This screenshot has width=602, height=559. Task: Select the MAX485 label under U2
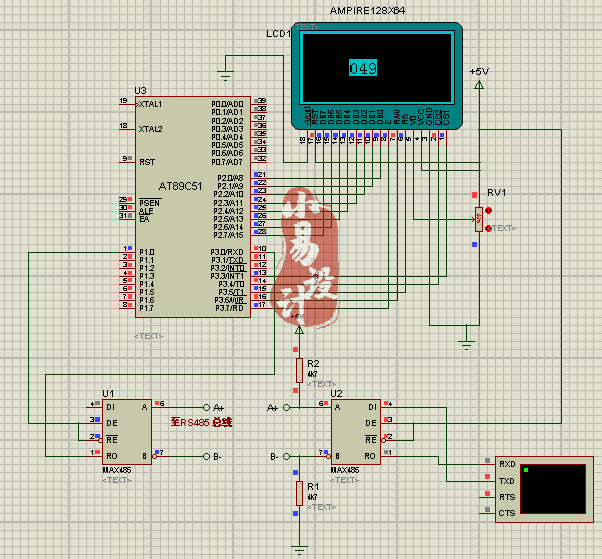[345, 470]
